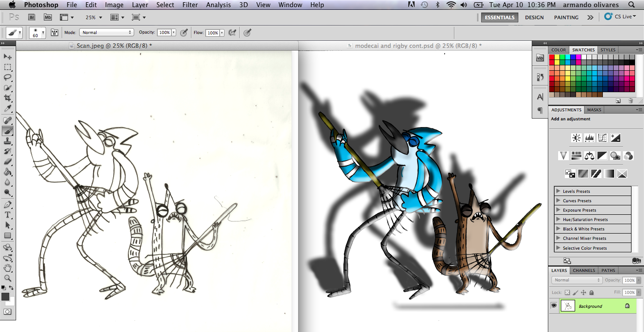Enable airbrush mode

tap(232, 32)
